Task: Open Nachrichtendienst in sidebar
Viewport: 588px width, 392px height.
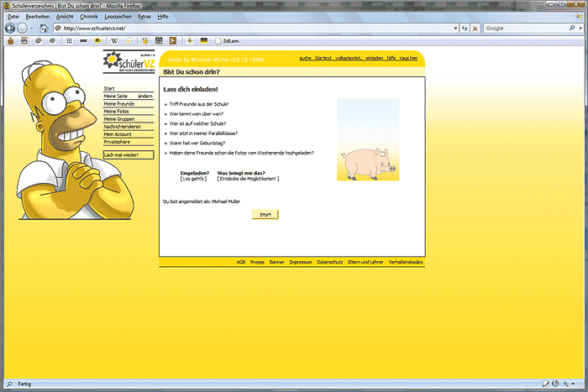Action: click(123, 127)
